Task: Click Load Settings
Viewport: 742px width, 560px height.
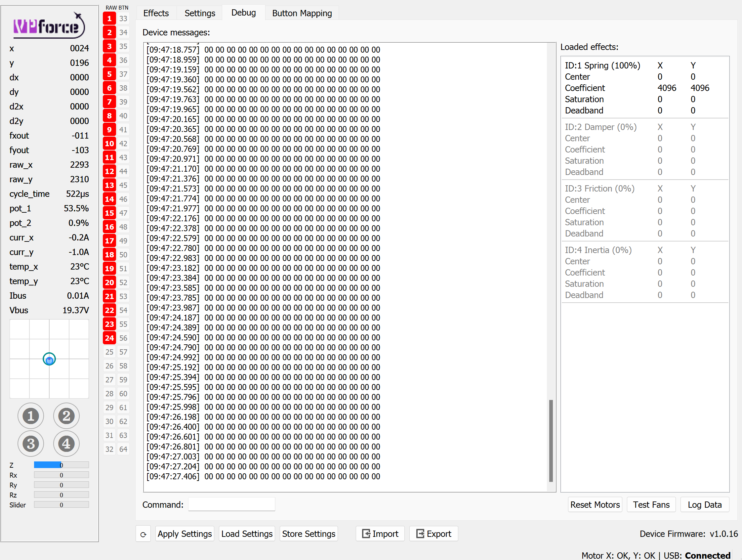Action: (x=247, y=534)
